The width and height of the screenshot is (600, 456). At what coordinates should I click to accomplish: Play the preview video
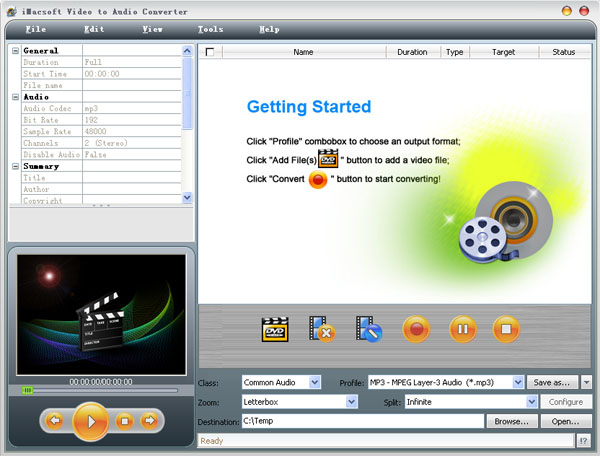[90, 420]
